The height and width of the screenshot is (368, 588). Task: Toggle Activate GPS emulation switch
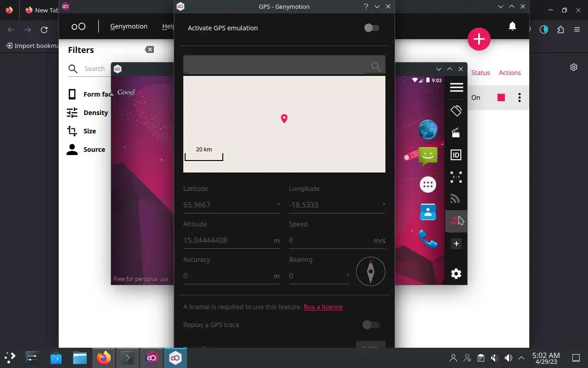pyautogui.click(x=371, y=28)
